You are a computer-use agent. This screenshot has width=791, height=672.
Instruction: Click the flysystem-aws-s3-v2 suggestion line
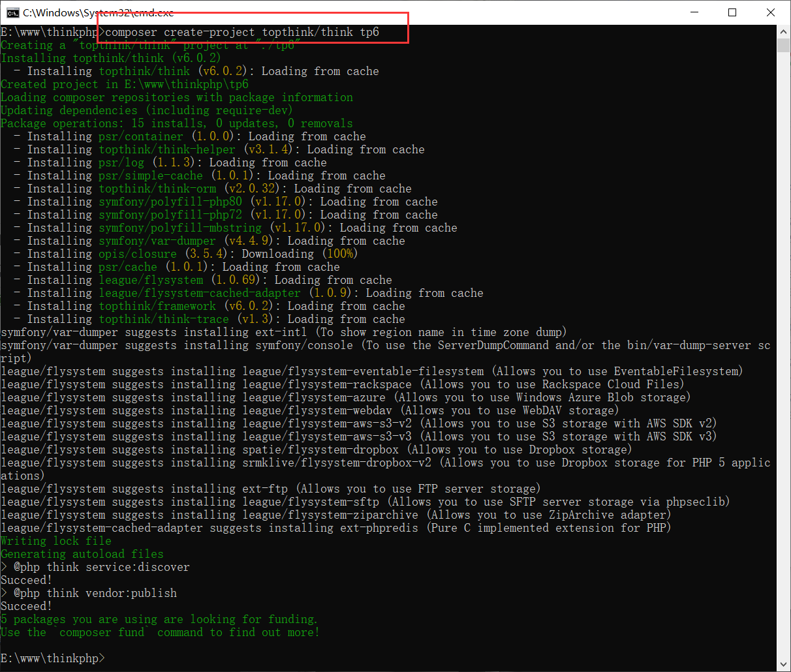tap(360, 423)
